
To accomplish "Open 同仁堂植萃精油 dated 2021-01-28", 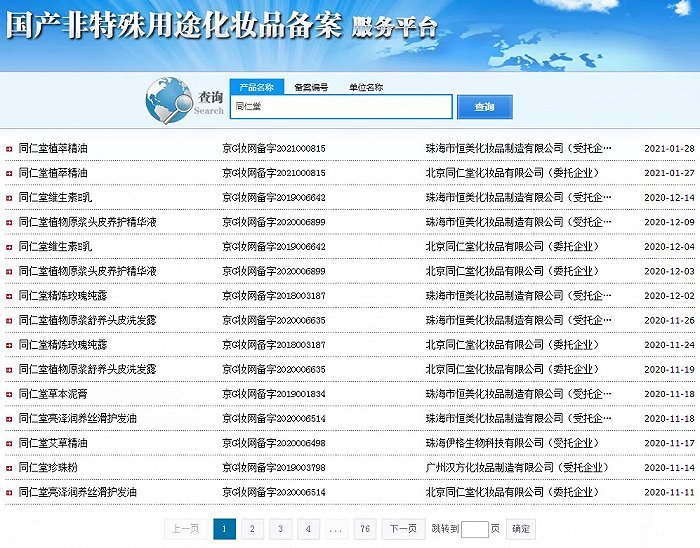I will [x=53, y=149].
